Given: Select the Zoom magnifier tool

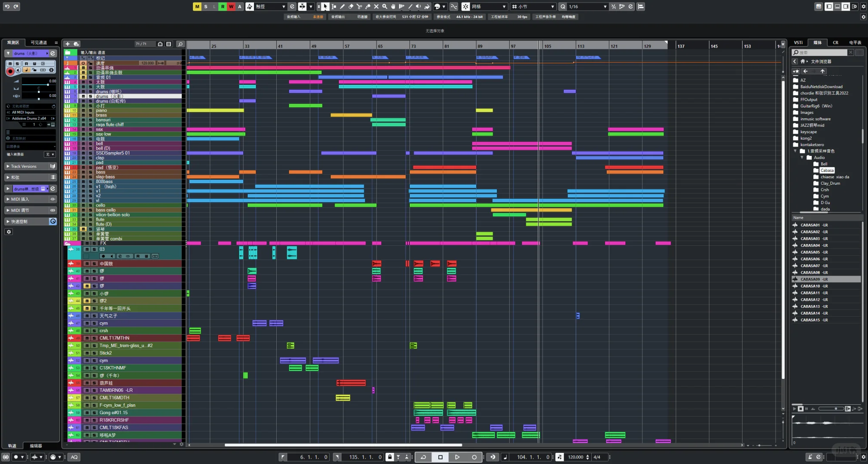Looking at the screenshot, I should [x=385, y=6].
